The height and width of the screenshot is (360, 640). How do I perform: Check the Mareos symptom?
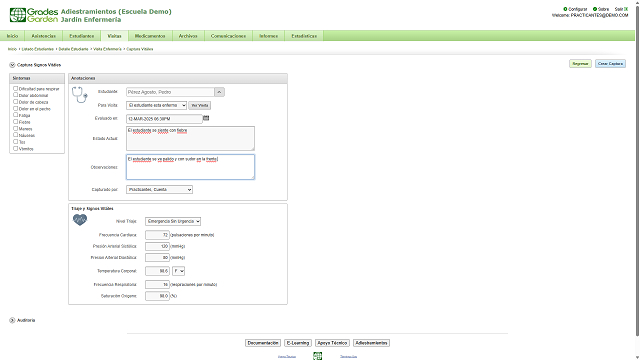[16, 128]
